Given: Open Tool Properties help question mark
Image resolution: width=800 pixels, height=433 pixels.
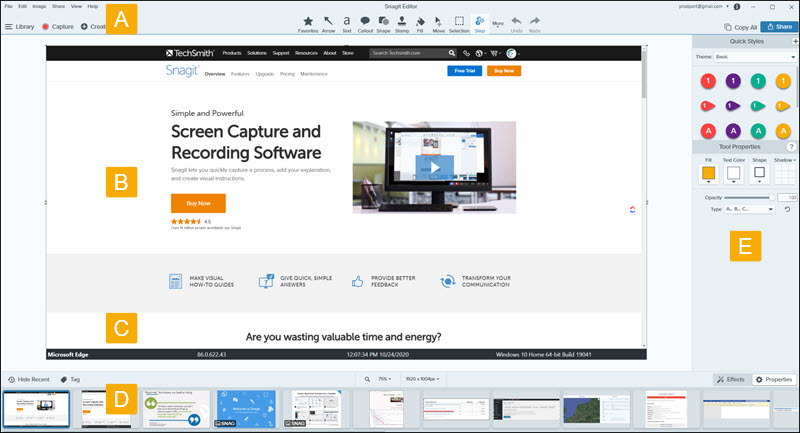Looking at the screenshot, I should (x=791, y=146).
